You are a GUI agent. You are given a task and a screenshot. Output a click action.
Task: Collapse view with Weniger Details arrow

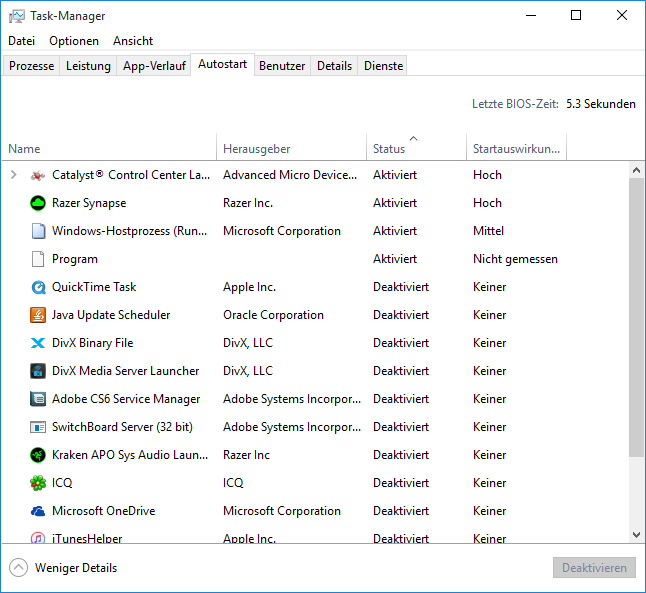coord(18,568)
